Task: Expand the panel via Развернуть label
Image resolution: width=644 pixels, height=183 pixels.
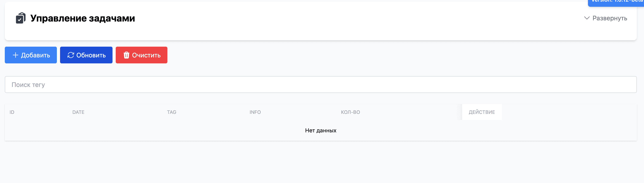Action: pyautogui.click(x=609, y=18)
